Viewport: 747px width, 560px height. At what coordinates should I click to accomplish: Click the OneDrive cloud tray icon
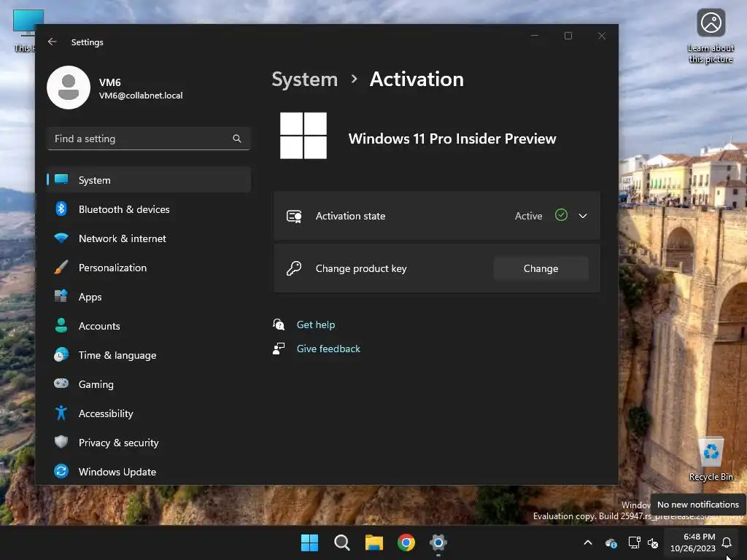pos(611,542)
